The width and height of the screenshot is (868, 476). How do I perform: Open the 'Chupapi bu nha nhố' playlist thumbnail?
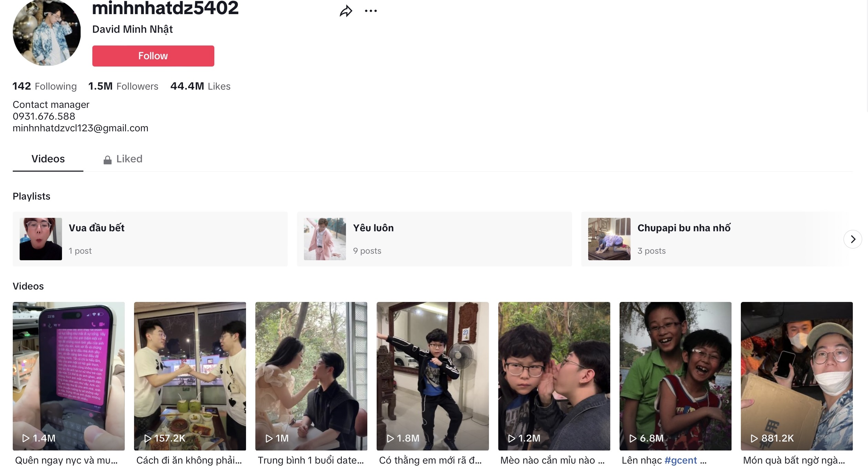pyautogui.click(x=609, y=239)
